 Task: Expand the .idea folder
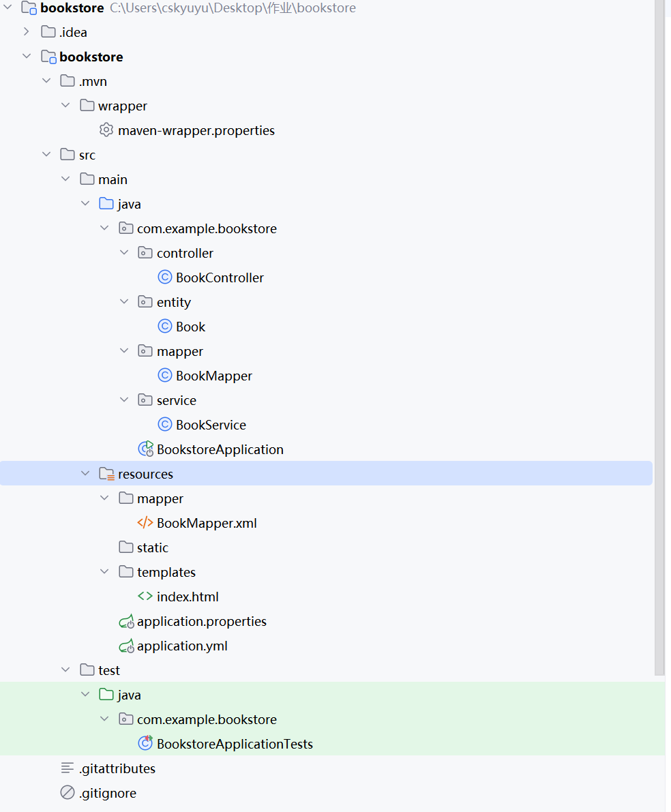(26, 31)
